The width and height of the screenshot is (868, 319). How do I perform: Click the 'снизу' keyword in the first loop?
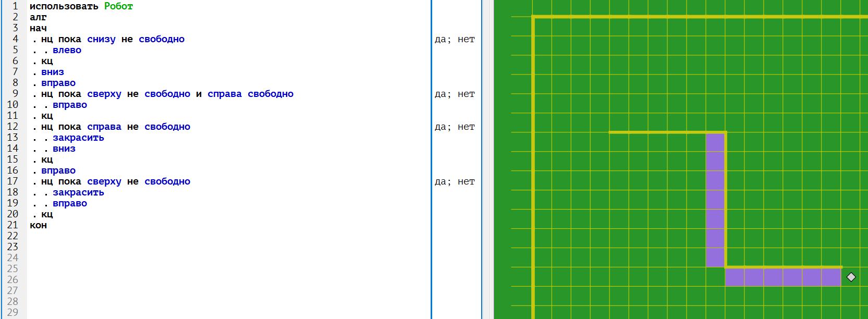tap(101, 39)
